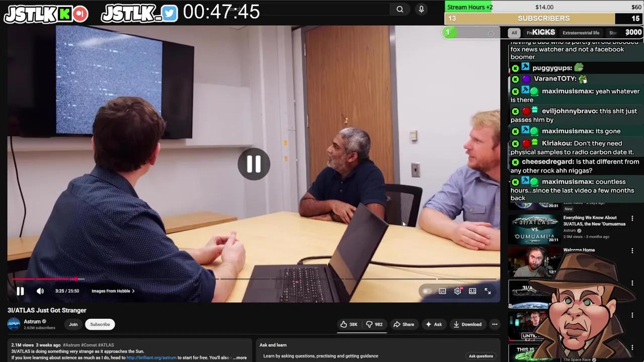Enter fullscreen mode on the video
Screen dimensions: 644x362
pos(488,291)
